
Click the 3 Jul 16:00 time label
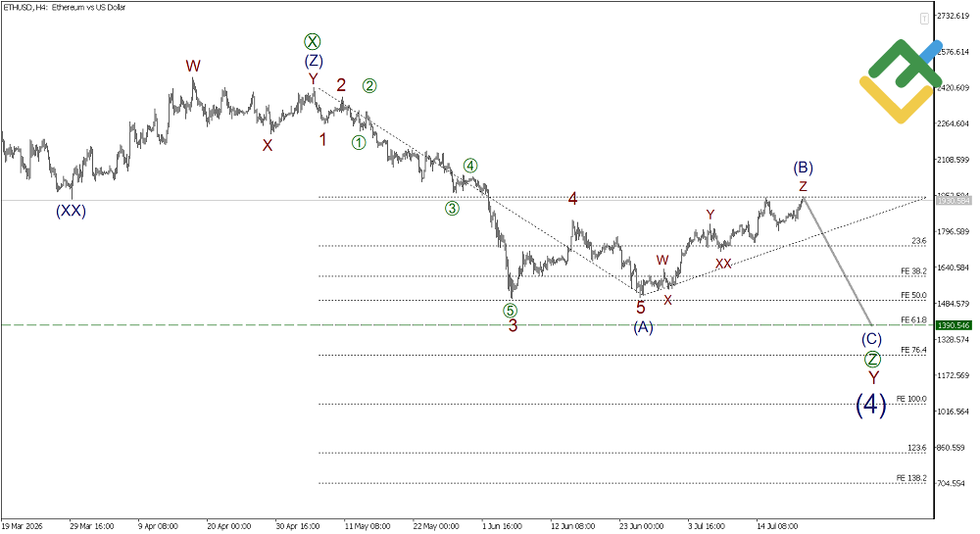707,526
